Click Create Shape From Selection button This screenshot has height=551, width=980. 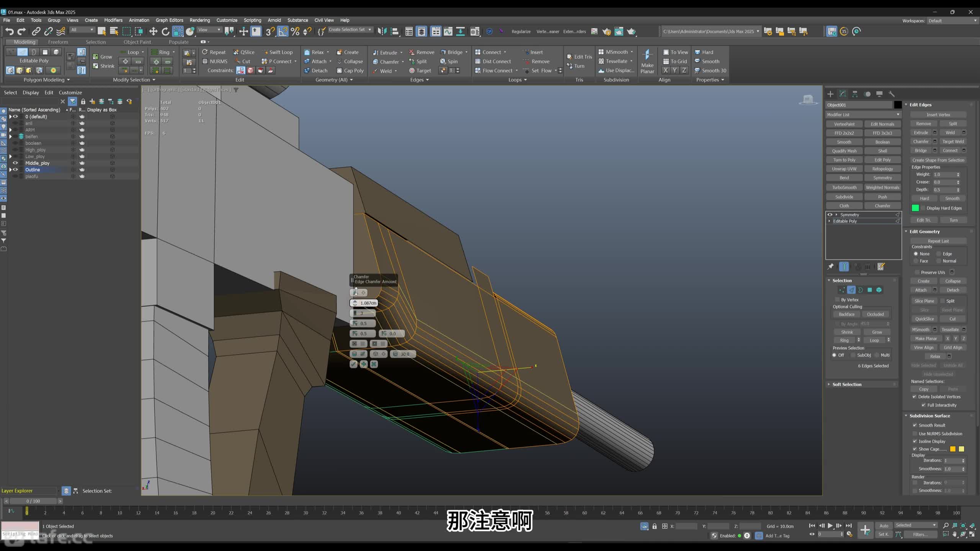tap(938, 160)
